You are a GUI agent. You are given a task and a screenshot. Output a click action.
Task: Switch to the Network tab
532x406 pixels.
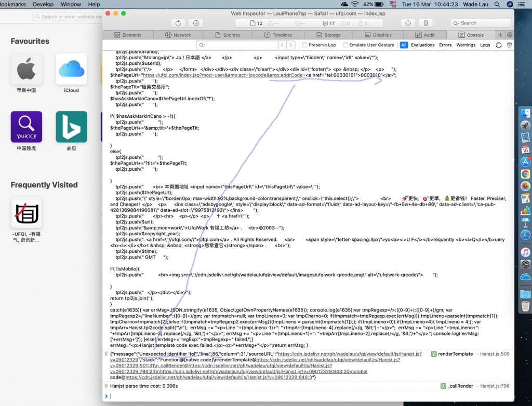[x=178, y=35]
